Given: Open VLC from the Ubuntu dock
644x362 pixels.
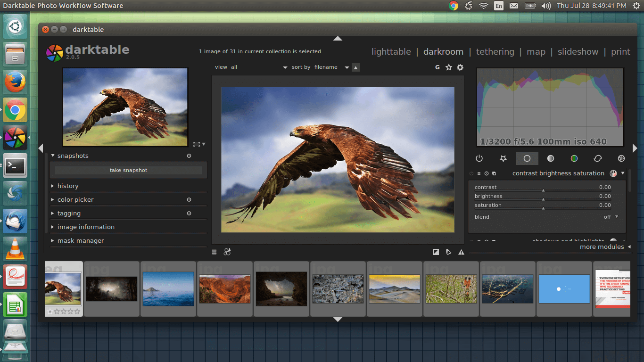Looking at the screenshot, I should point(15,248).
